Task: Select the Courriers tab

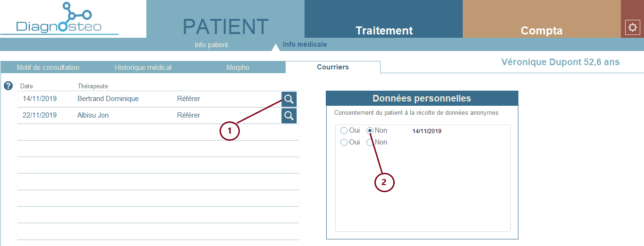Action: pyautogui.click(x=333, y=67)
